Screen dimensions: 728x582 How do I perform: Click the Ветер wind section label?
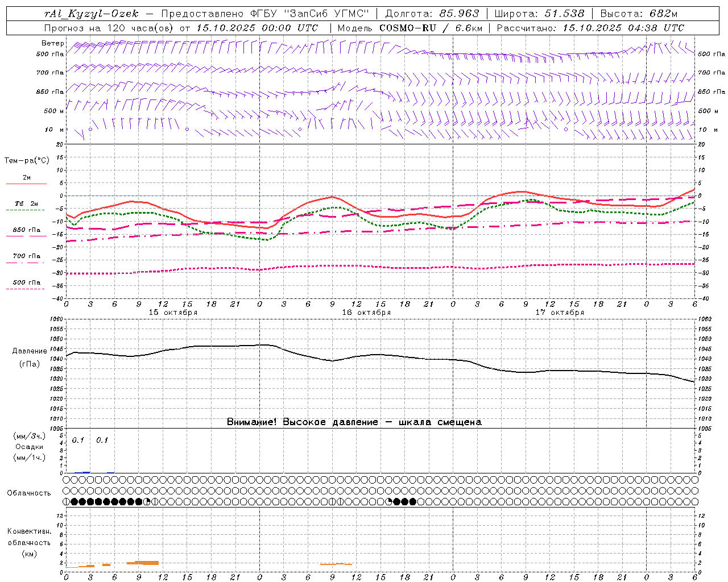click(x=52, y=43)
